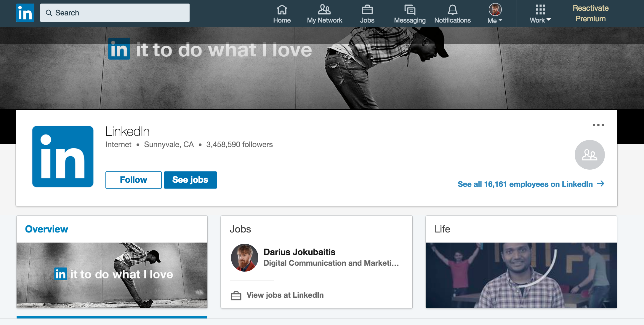This screenshot has height=325, width=644.
Task: Click the 3,458,590 followers text
Action: [239, 144]
